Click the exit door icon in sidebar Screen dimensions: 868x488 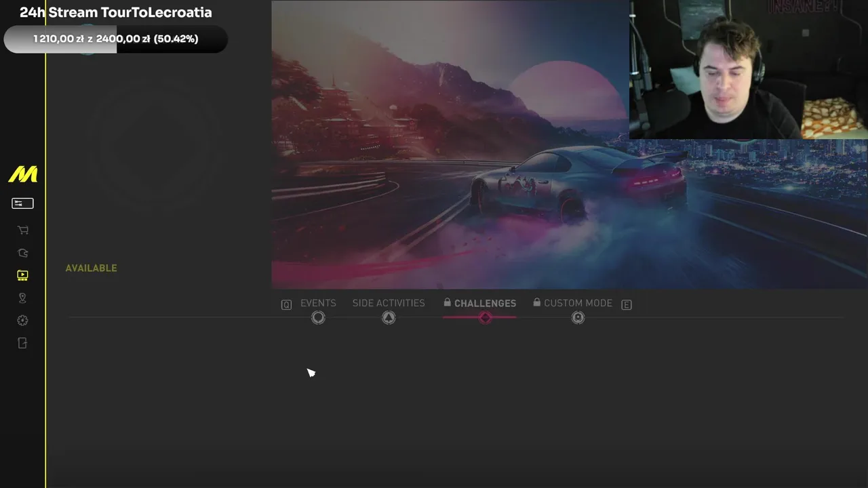pyautogui.click(x=22, y=344)
